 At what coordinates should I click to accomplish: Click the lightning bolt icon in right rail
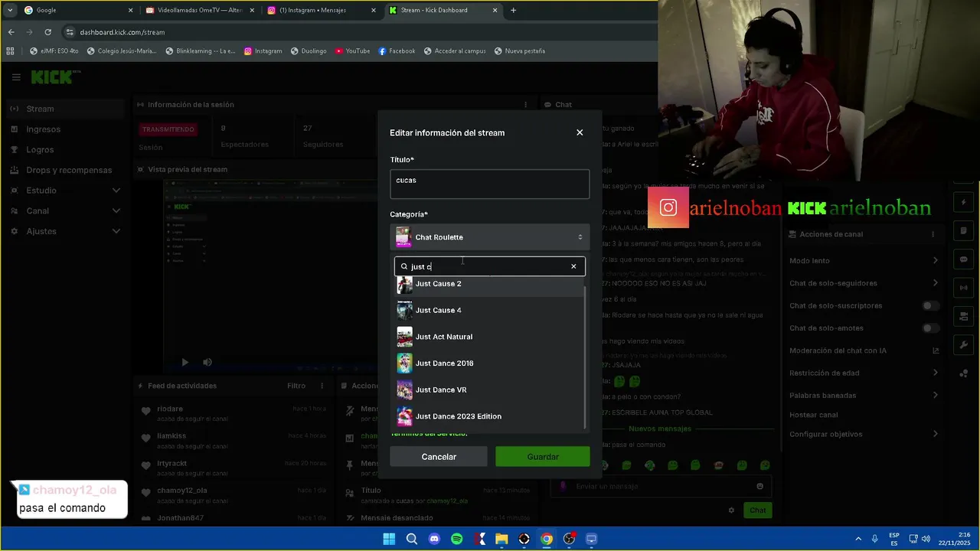coord(964,202)
